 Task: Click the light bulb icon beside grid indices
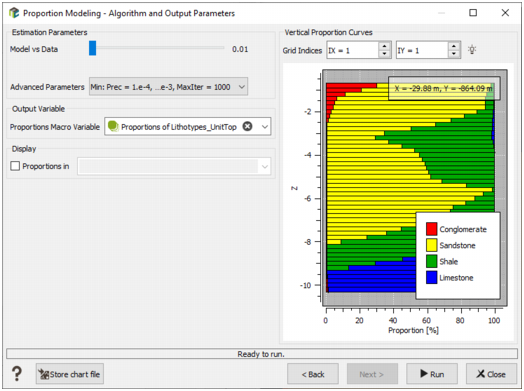pyautogui.click(x=472, y=50)
